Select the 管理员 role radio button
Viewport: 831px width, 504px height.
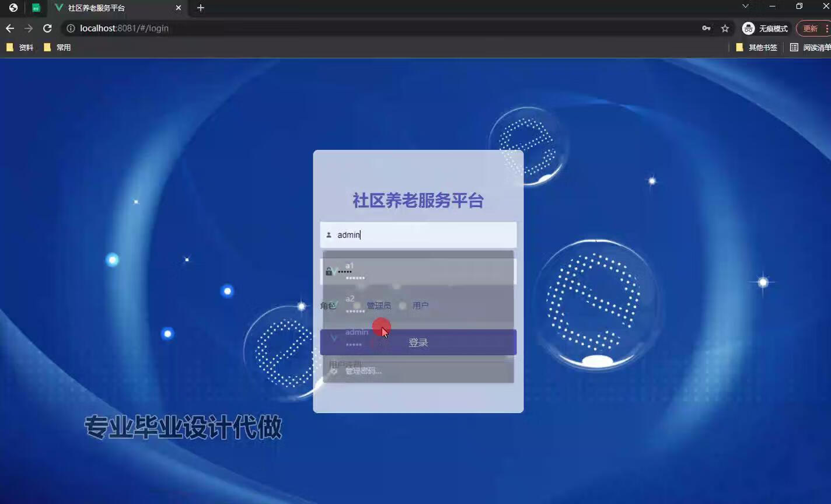pyautogui.click(x=357, y=306)
